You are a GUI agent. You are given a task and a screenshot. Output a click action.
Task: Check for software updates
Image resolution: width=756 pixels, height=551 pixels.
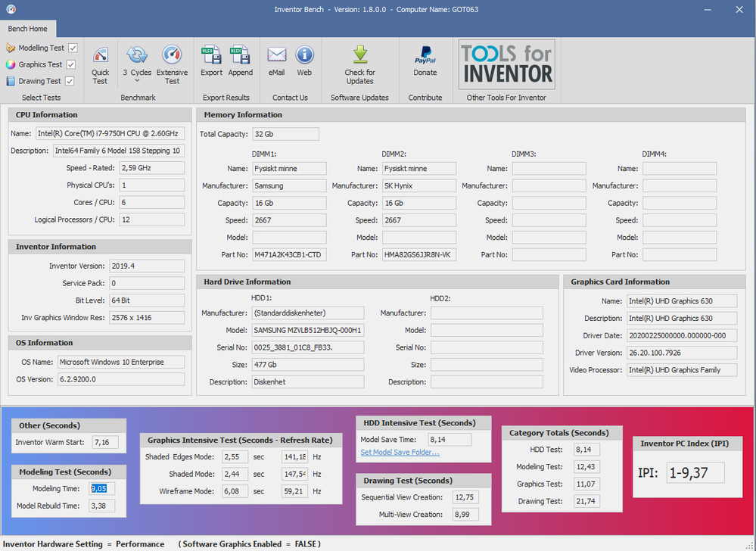pos(359,66)
